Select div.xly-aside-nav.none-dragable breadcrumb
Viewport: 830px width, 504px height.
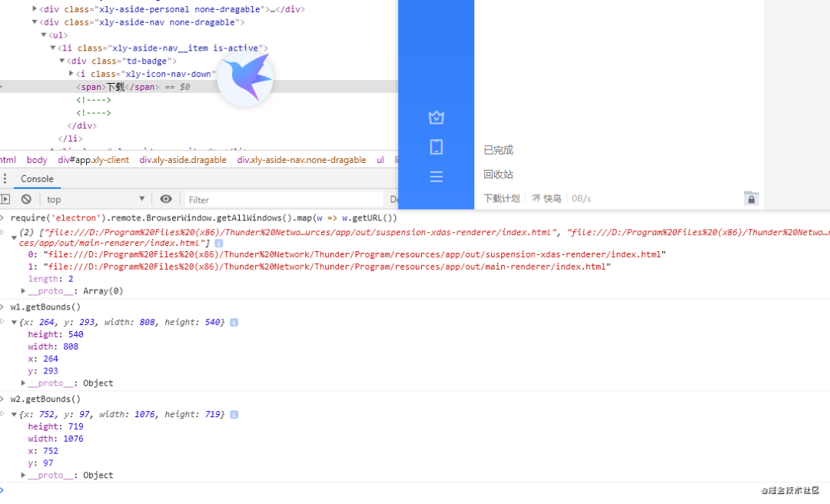point(301,159)
